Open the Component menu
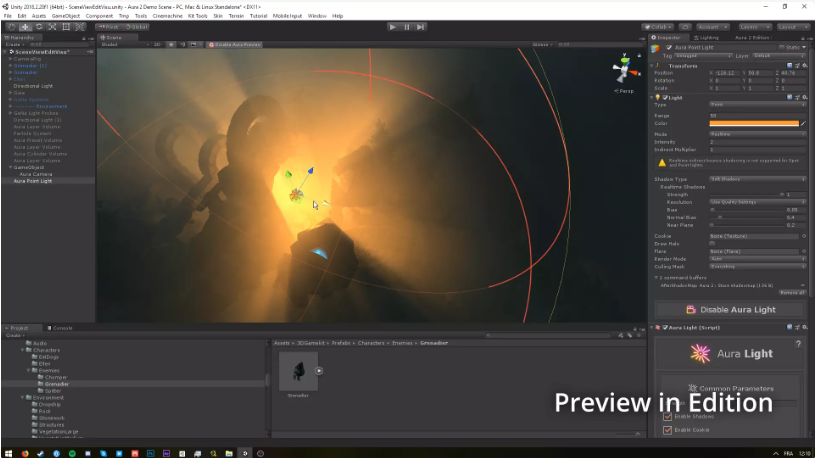 coord(99,16)
